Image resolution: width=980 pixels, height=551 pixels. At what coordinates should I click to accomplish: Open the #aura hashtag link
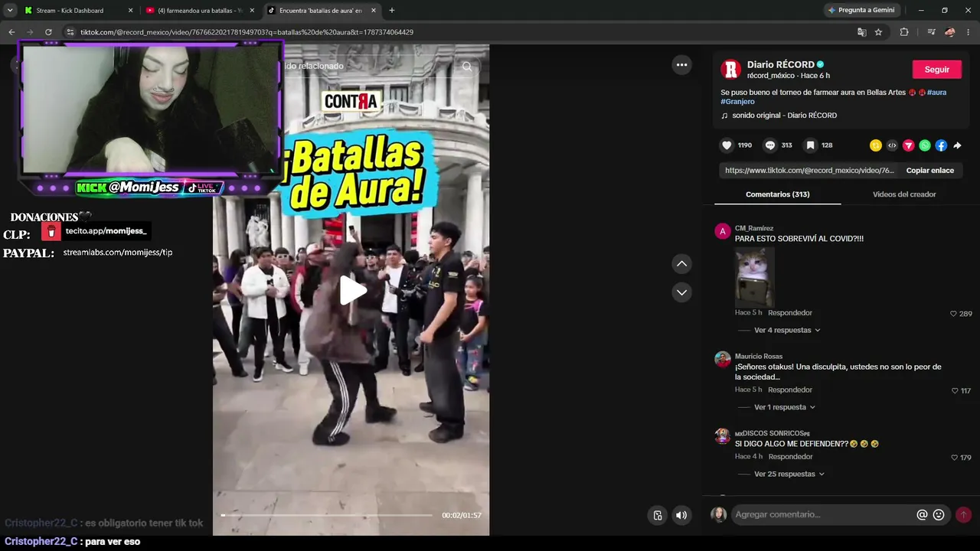point(936,93)
